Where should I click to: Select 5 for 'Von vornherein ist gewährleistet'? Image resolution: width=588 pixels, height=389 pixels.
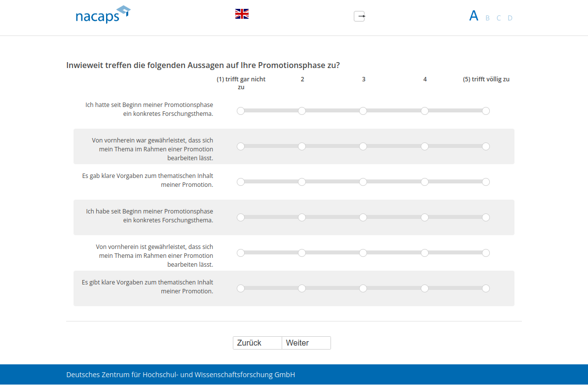486,253
